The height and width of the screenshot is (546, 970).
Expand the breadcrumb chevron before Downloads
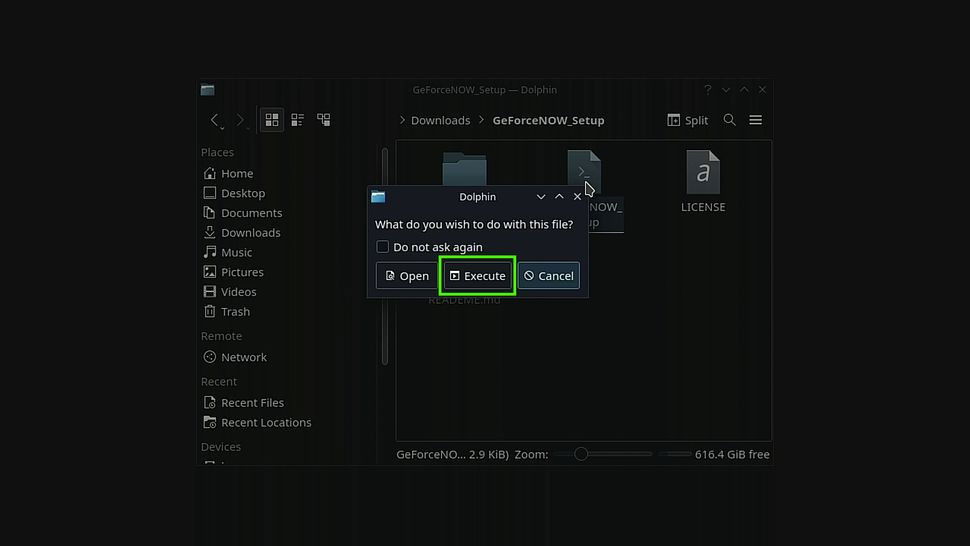402,120
